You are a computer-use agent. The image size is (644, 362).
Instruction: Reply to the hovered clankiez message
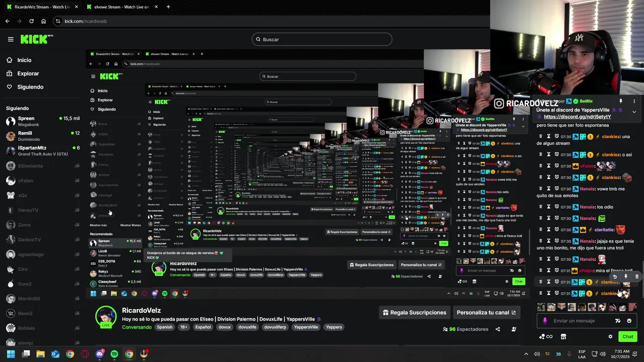(614, 277)
